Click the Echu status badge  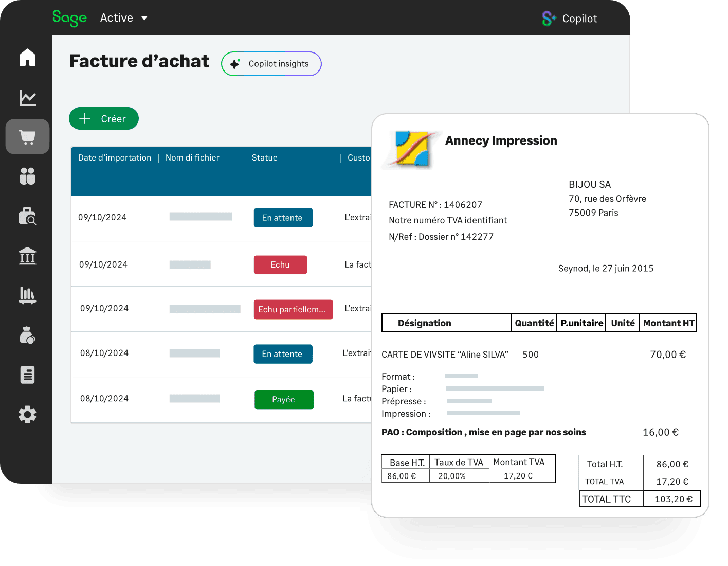tap(280, 264)
